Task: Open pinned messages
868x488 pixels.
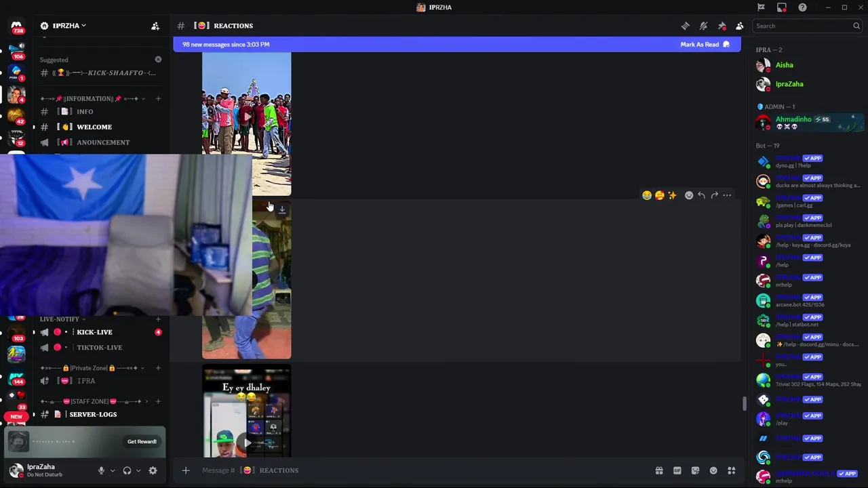Action: pos(722,26)
